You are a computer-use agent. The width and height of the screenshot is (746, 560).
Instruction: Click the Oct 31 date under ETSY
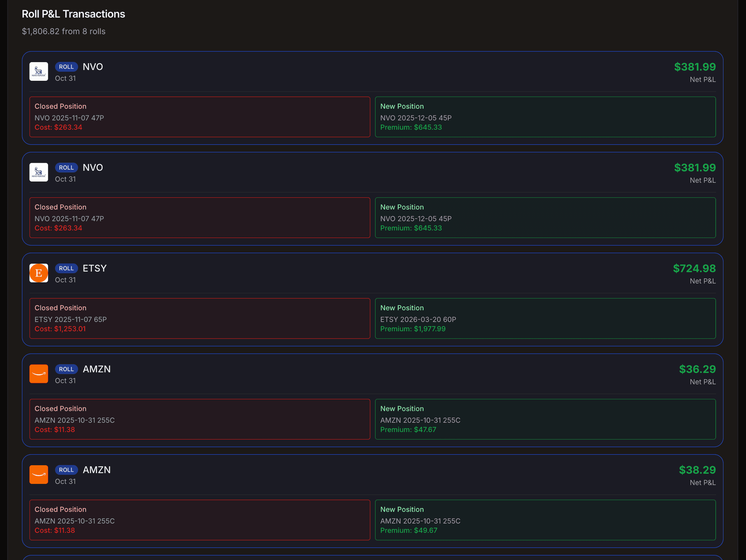coord(65,280)
